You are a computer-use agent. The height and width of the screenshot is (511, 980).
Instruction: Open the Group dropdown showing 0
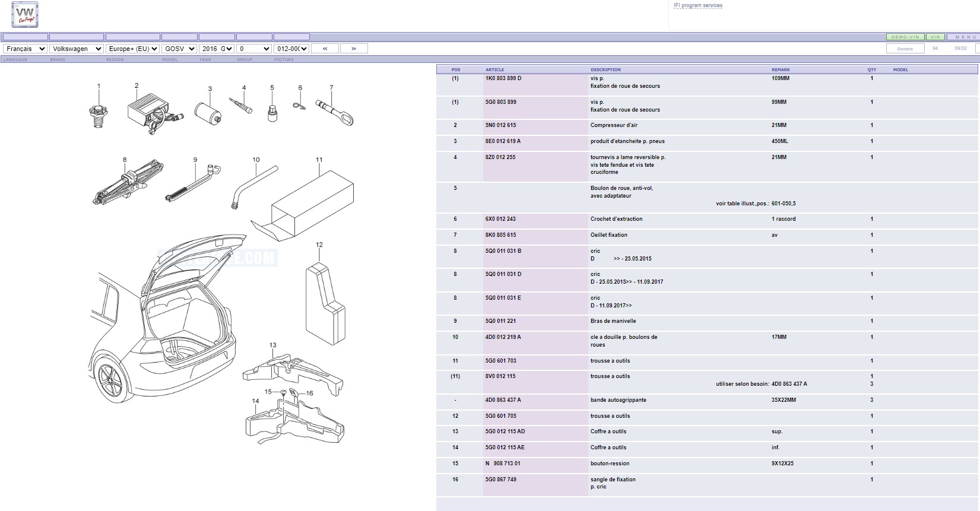pos(254,49)
